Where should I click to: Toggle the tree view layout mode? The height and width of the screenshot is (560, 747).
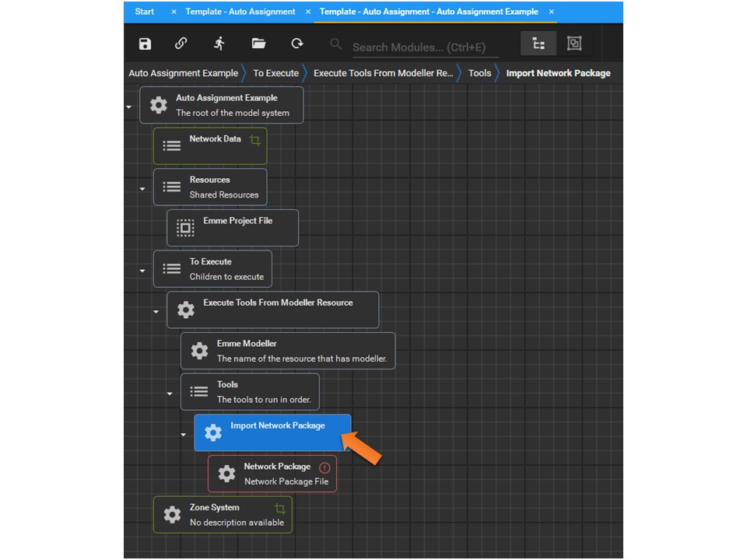(538, 44)
